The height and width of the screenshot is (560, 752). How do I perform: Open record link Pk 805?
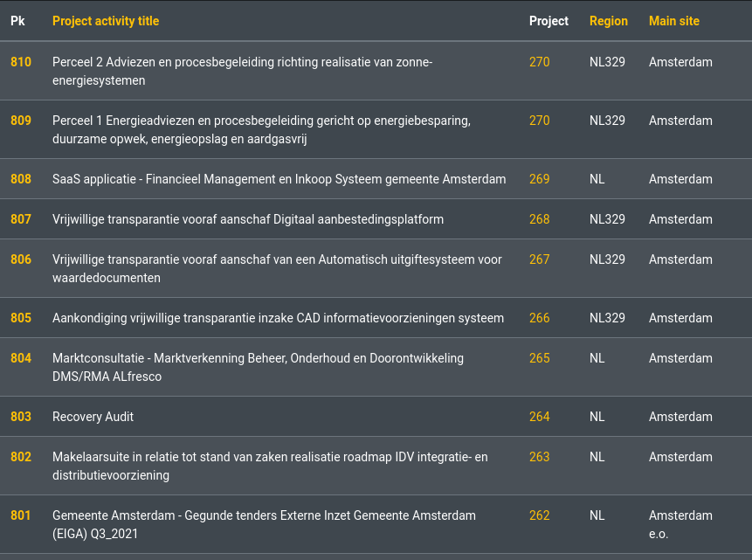(x=21, y=318)
